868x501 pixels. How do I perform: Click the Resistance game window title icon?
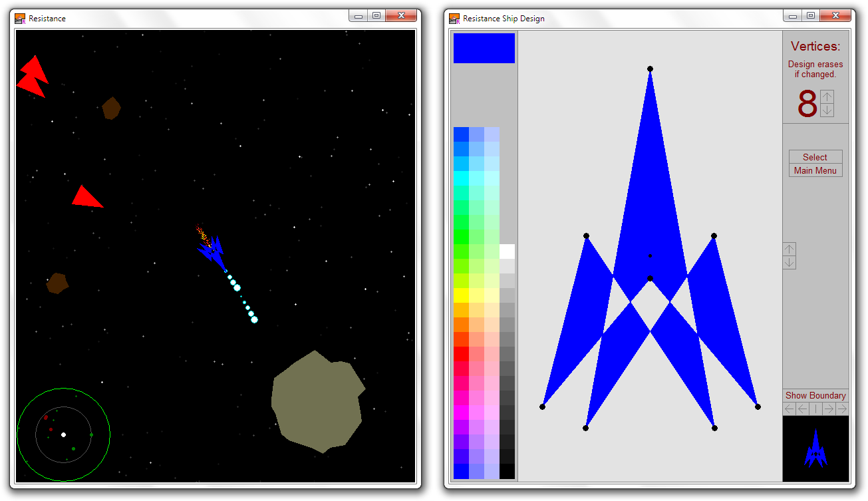click(20, 18)
